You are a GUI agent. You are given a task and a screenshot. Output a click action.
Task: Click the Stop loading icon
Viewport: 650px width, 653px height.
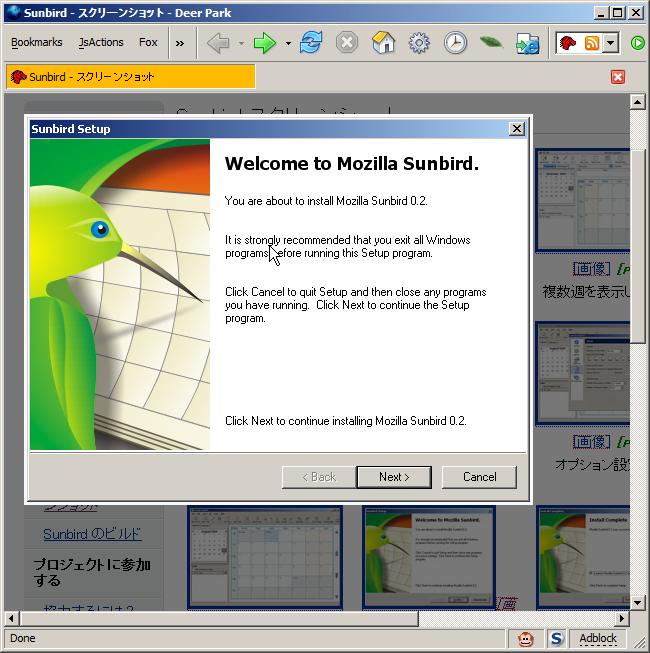pyautogui.click(x=347, y=42)
